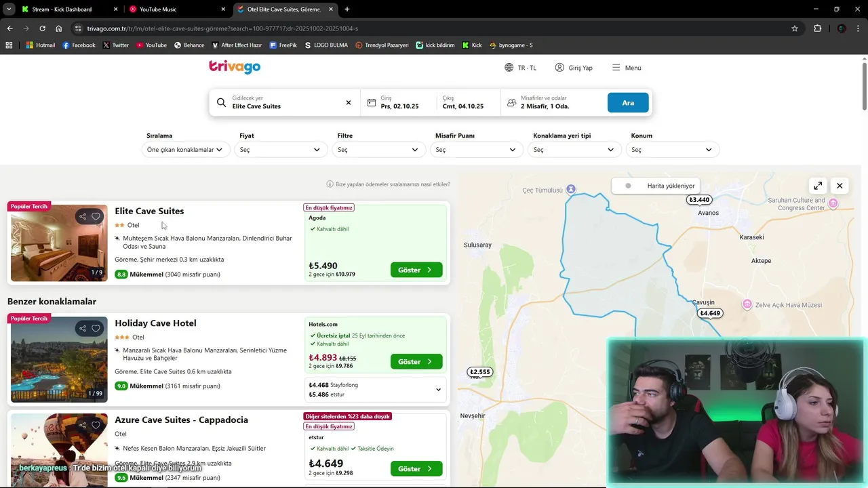Open Behance bookmark
This screenshot has height=488, width=868.
(189, 45)
